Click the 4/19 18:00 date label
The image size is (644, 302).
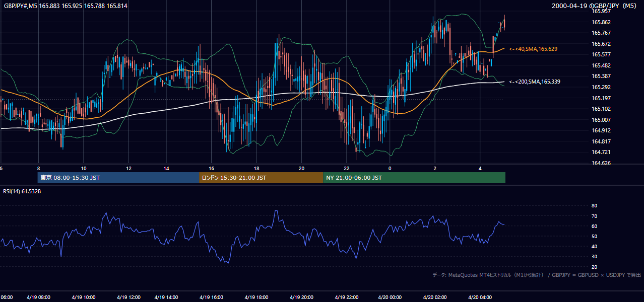pos(256,297)
